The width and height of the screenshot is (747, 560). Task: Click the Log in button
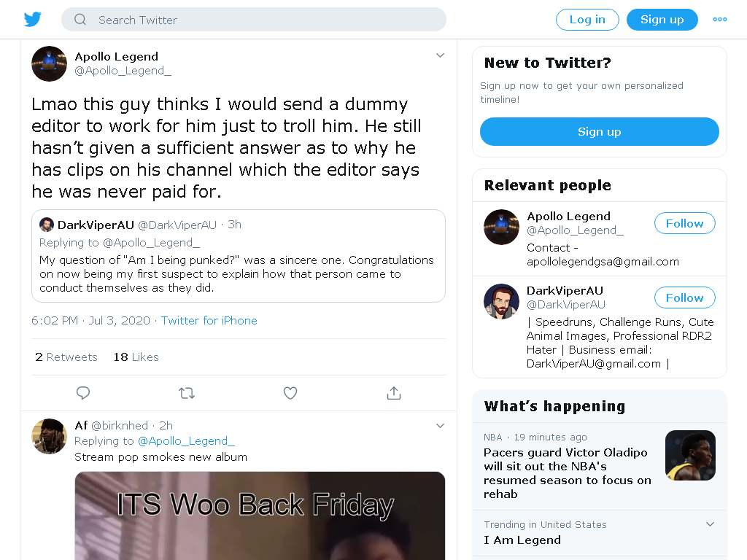point(587,20)
